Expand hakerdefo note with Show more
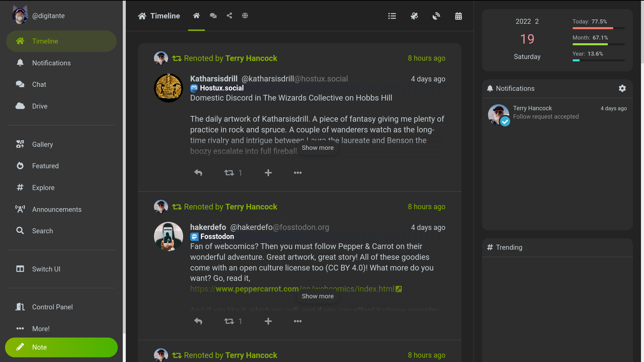The height and width of the screenshot is (362, 644). 317,296
